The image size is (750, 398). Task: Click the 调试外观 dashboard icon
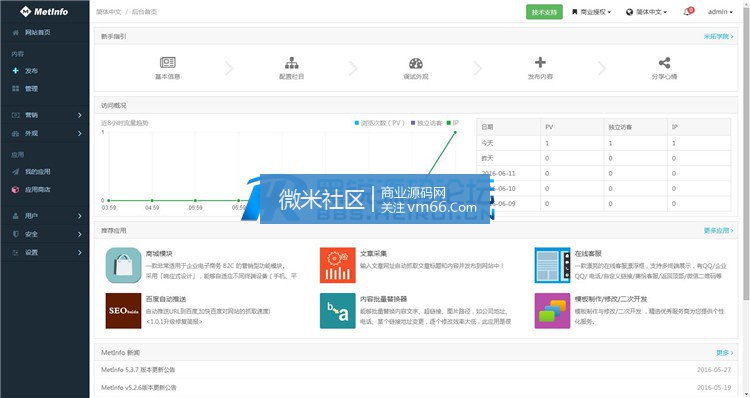[x=416, y=63]
